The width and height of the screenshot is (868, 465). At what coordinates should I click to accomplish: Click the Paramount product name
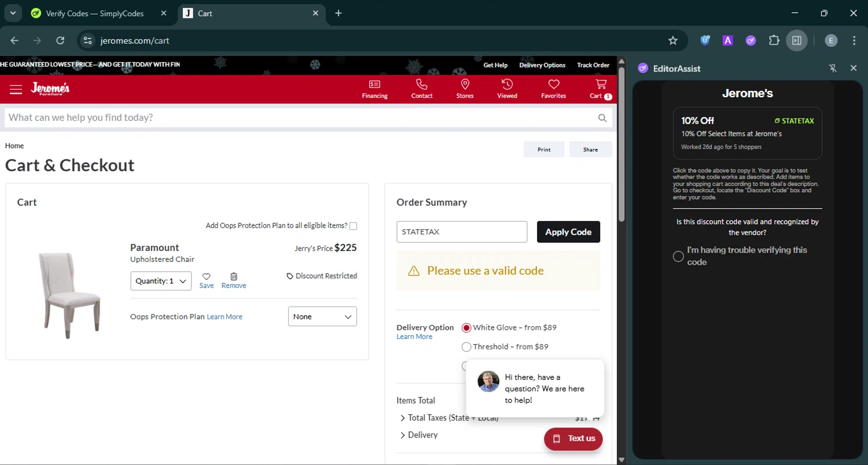pyautogui.click(x=155, y=248)
